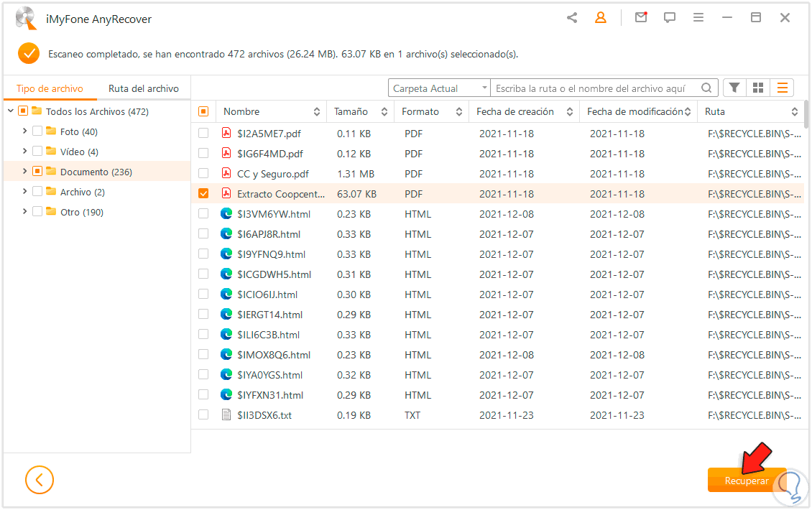This screenshot has height=510, width=812.
Task: Toggle the Foto category checkbox
Action: point(37,131)
